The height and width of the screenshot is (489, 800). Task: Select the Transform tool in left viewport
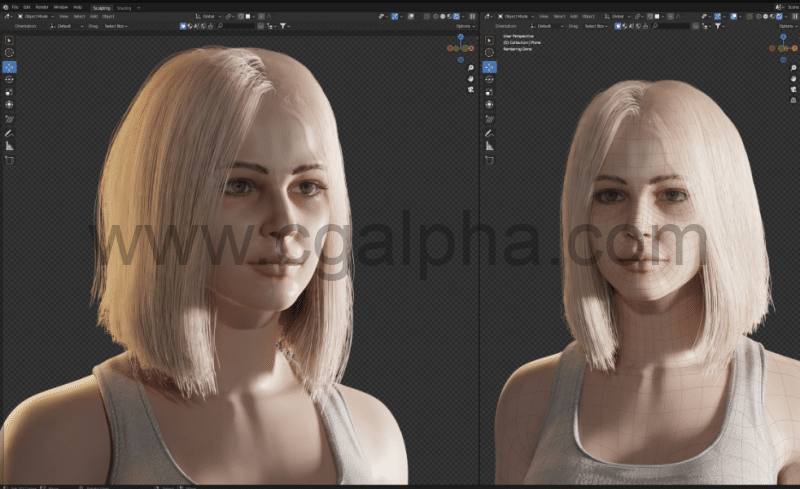tap(9, 105)
